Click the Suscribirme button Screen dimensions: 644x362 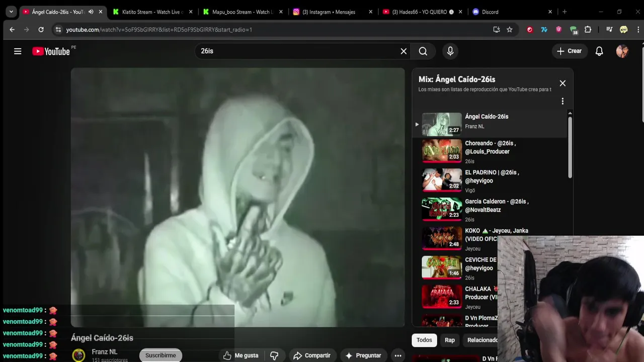click(160, 355)
